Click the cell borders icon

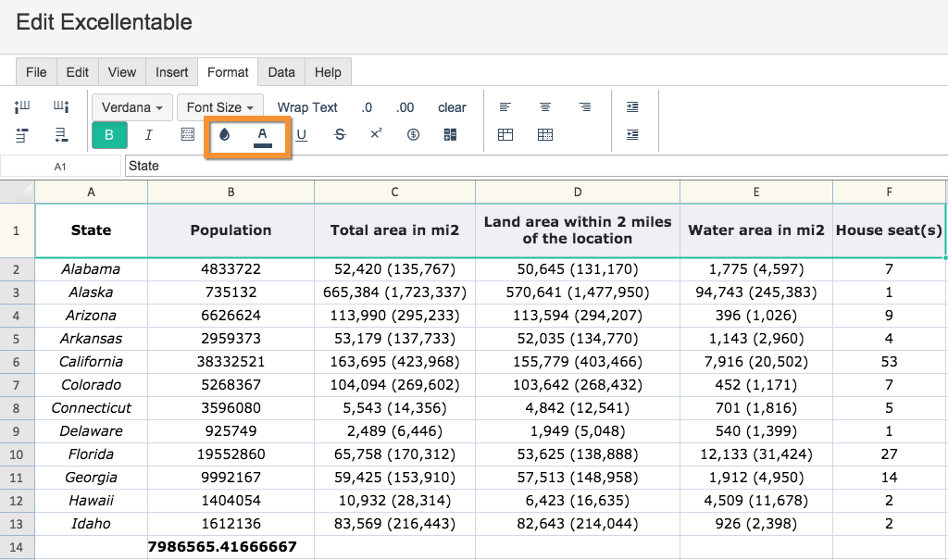click(188, 135)
